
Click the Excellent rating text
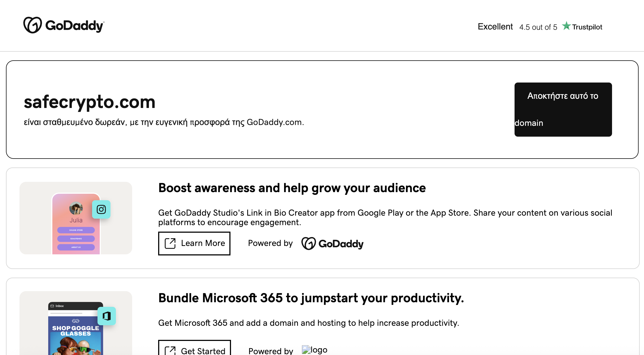pyautogui.click(x=495, y=27)
